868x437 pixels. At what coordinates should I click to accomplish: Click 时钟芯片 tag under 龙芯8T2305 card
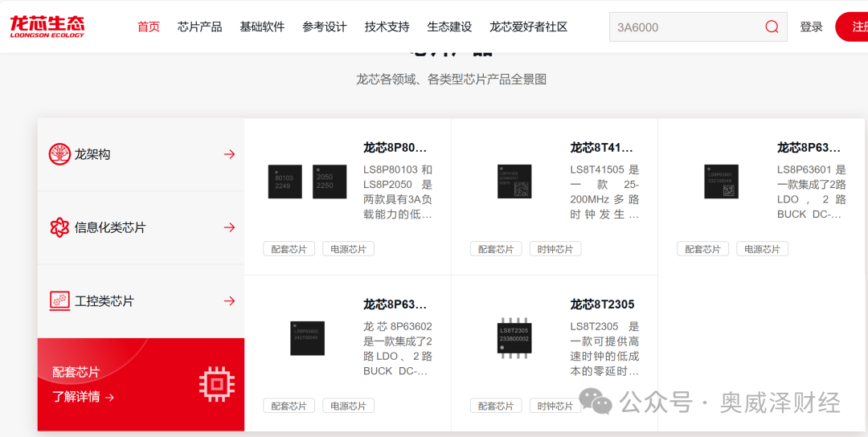pyautogui.click(x=555, y=406)
